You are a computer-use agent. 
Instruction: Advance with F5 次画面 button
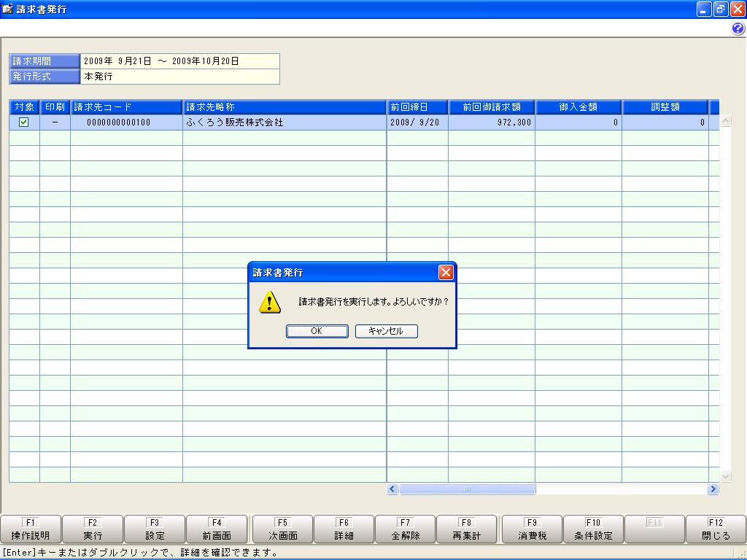[x=282, y=529]
